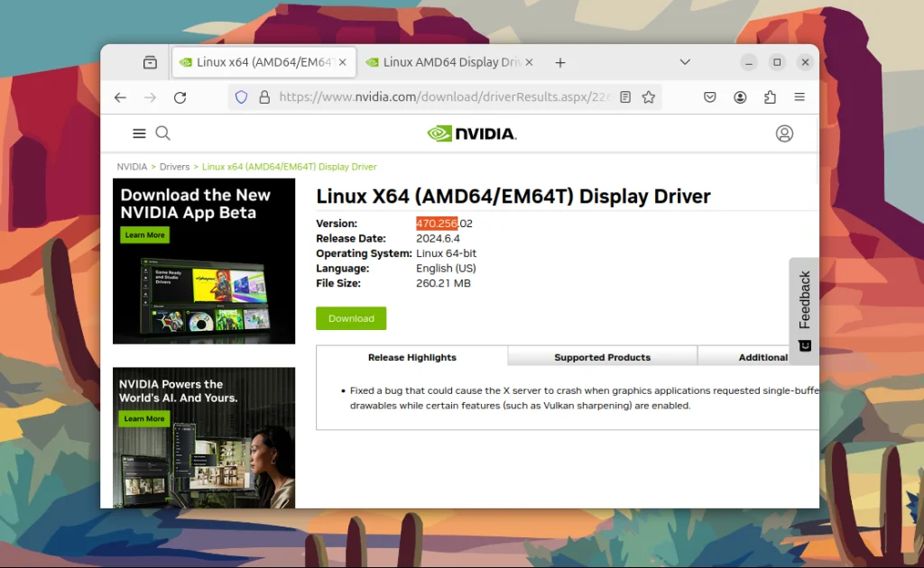Open Firefox account icon in toolbar
This screenshot has height=568, width=924.
740,97
